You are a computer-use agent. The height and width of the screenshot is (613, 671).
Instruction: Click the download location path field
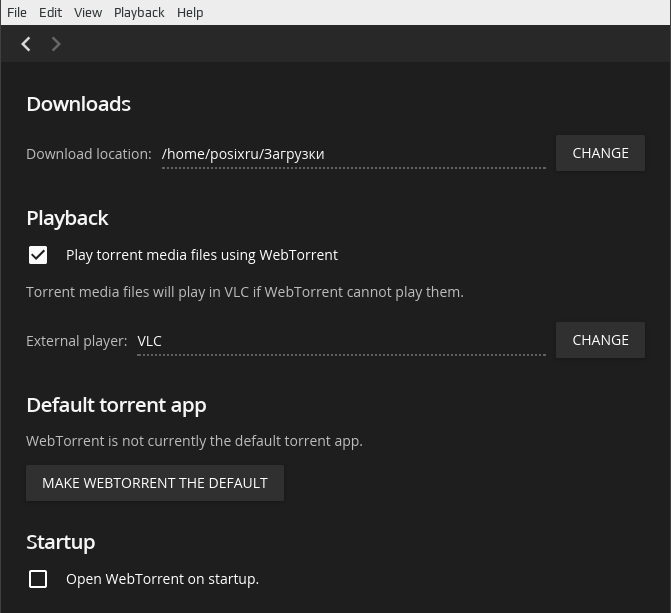pyautogui.click(x=353, y=155)
